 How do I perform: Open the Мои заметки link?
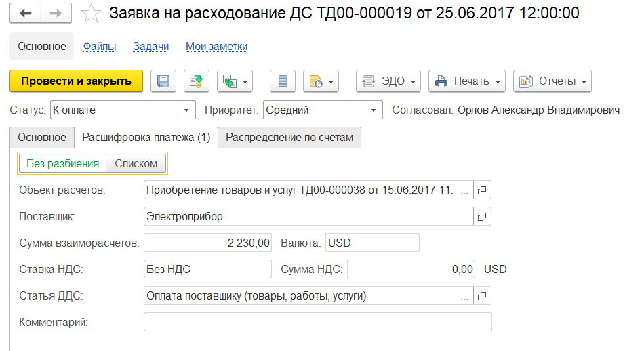[x=216, y=46]
